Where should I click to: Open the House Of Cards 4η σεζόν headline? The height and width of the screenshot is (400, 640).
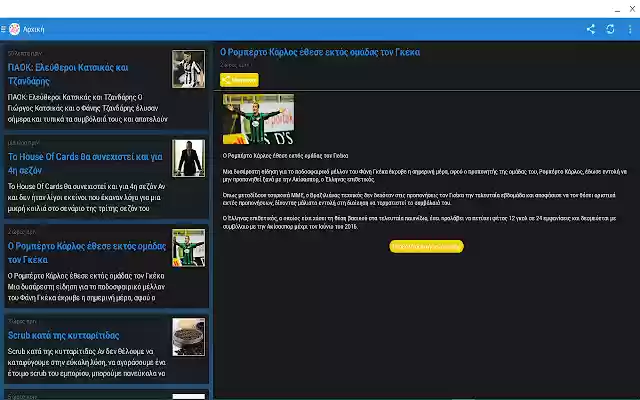(x=85, y=163)
